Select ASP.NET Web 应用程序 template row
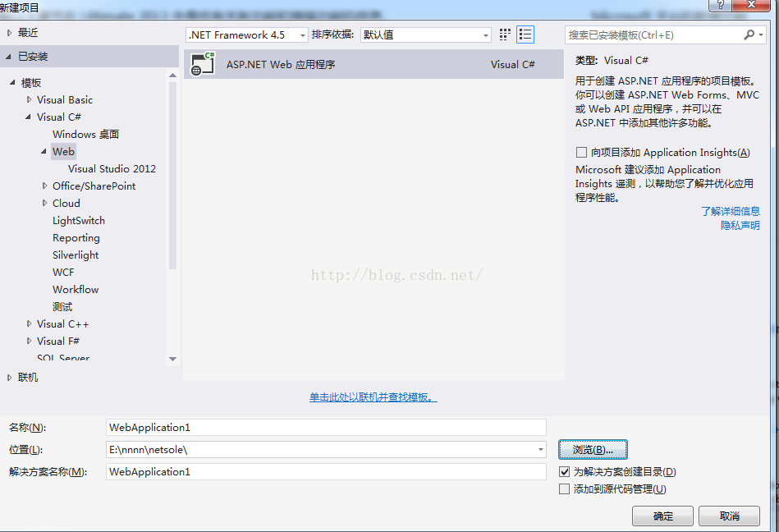 [373, 64]
